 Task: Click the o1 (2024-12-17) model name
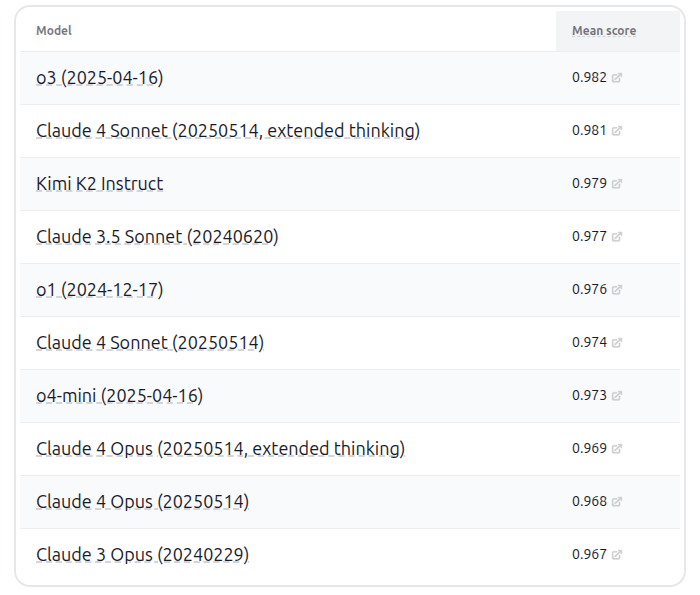click(x=99, y=290)
